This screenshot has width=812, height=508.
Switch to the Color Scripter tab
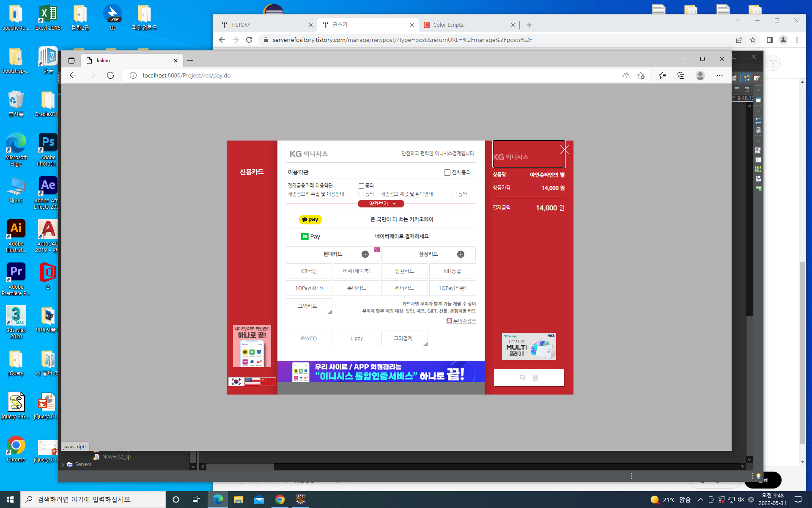[x=449, y=25]
